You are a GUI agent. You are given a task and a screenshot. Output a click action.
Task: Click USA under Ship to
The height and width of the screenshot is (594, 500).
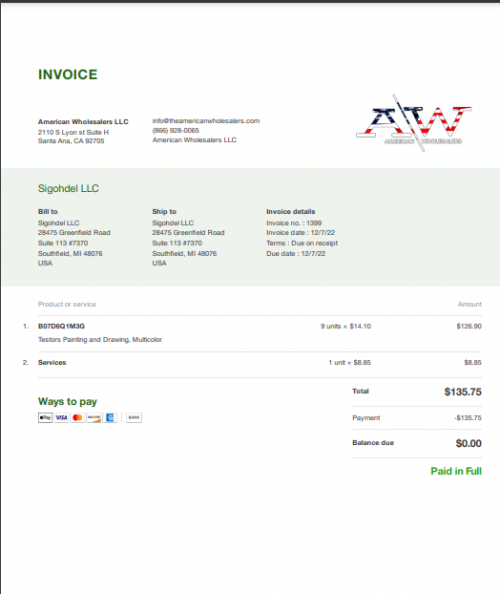(x=159, y=263)
